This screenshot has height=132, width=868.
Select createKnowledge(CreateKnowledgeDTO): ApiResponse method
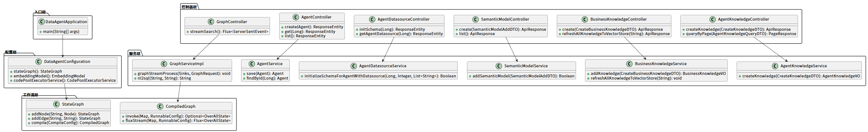click(738, 30)
